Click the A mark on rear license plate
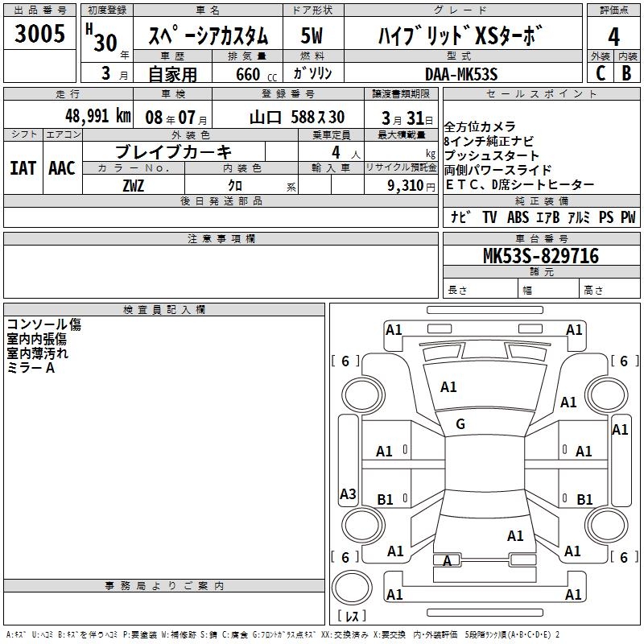The width and height of the screenshot is (644, 644). [x=447, y=560]
